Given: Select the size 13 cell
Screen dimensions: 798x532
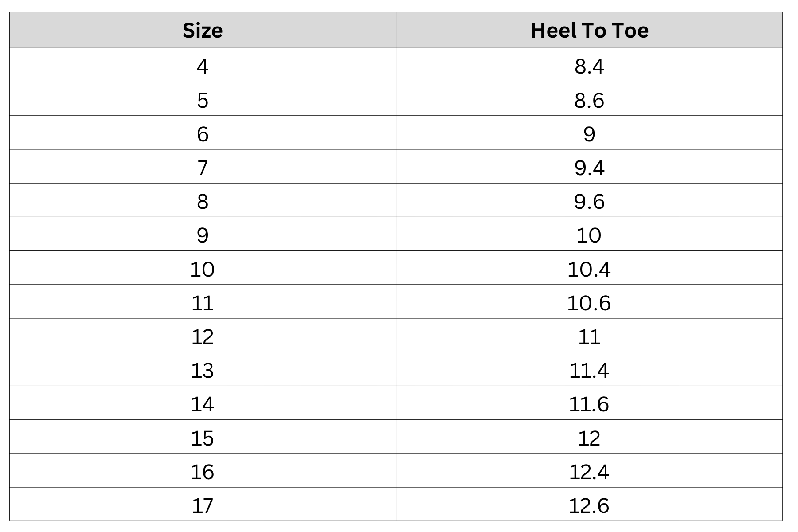Looking at the screenshot, I should point(203,369).
